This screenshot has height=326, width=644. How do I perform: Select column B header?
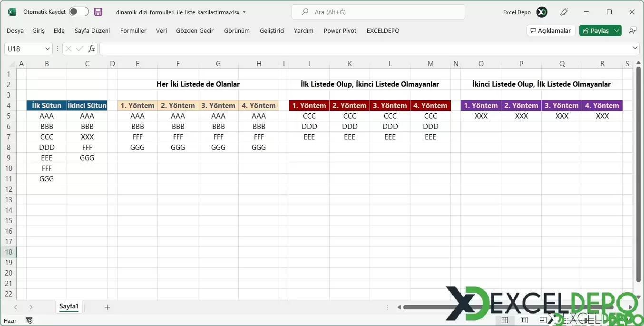[x=47, y=64]
